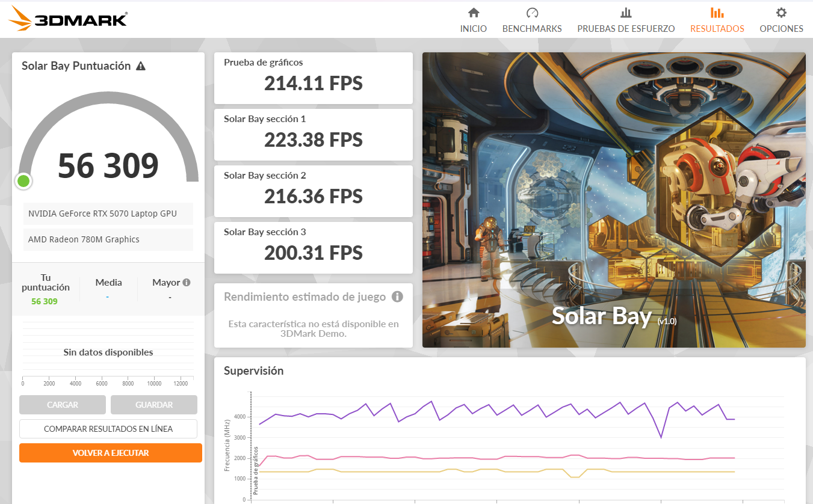
Task: Open Opciones via the gear icon
Action: tap(781, 13)
